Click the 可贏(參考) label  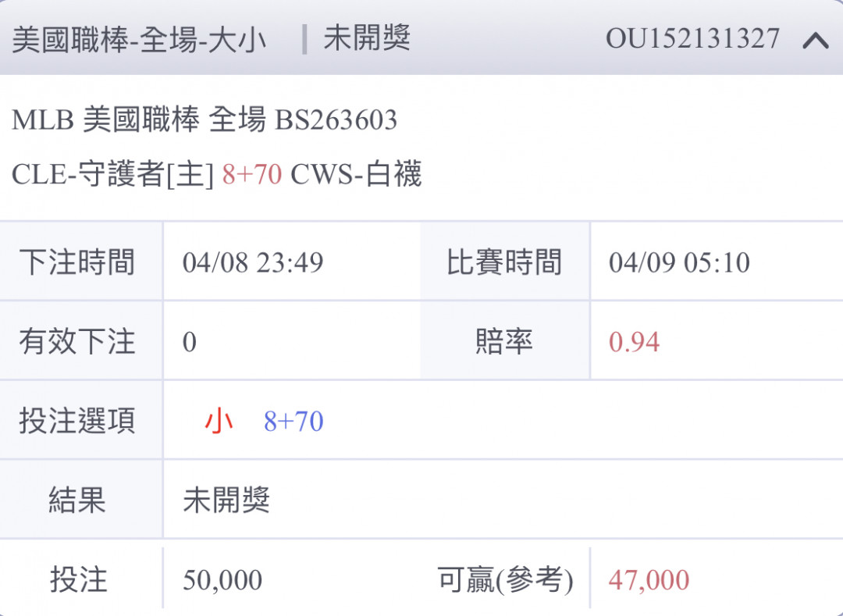pos(505,580)
